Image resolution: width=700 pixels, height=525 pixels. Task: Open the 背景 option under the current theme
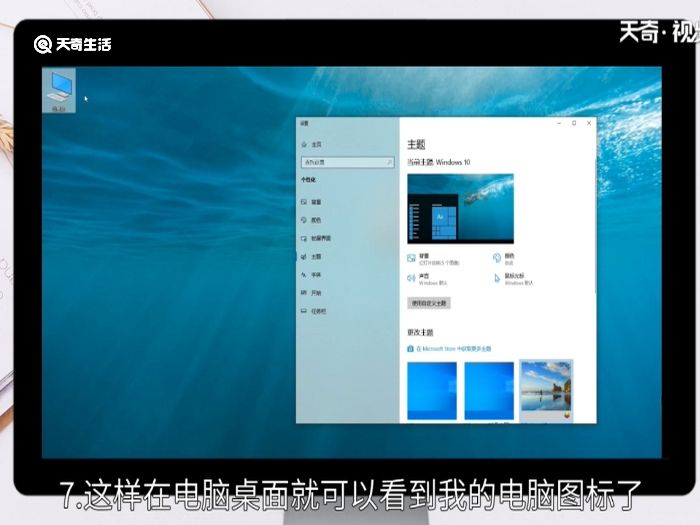pyautogui.click(x=433, y=259)
